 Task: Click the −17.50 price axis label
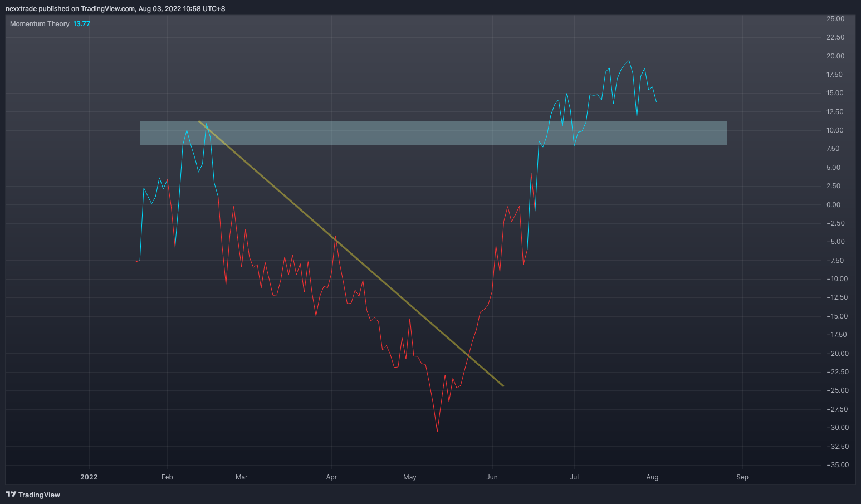(x=836, y=335)
